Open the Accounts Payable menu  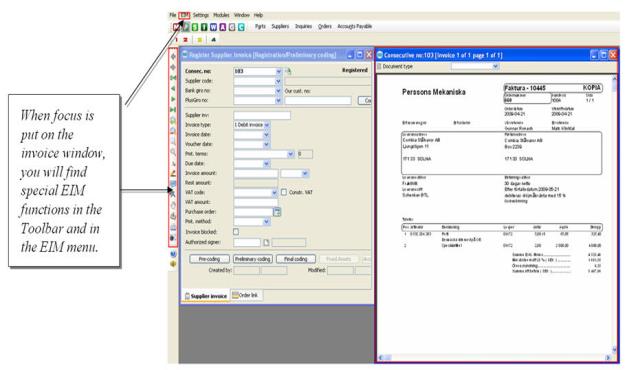coord(354,26)
